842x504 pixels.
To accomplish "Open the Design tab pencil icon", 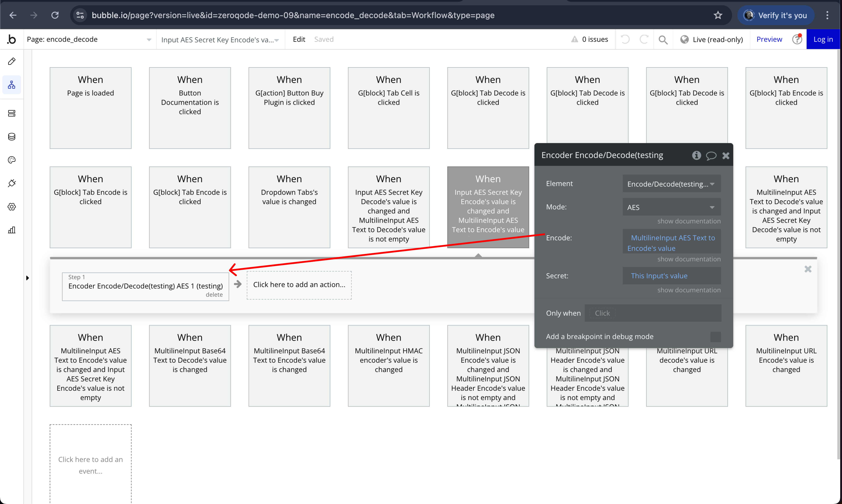I will (11, 61).
